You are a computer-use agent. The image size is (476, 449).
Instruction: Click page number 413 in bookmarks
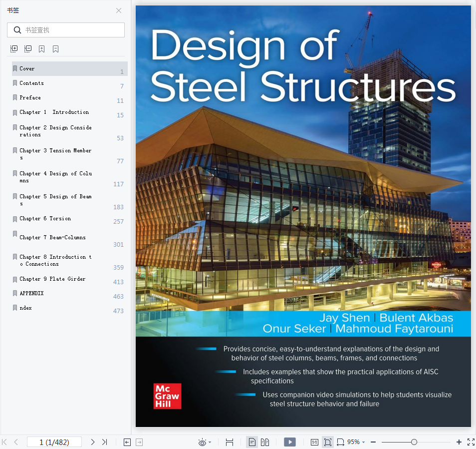[x=118, y=282]
